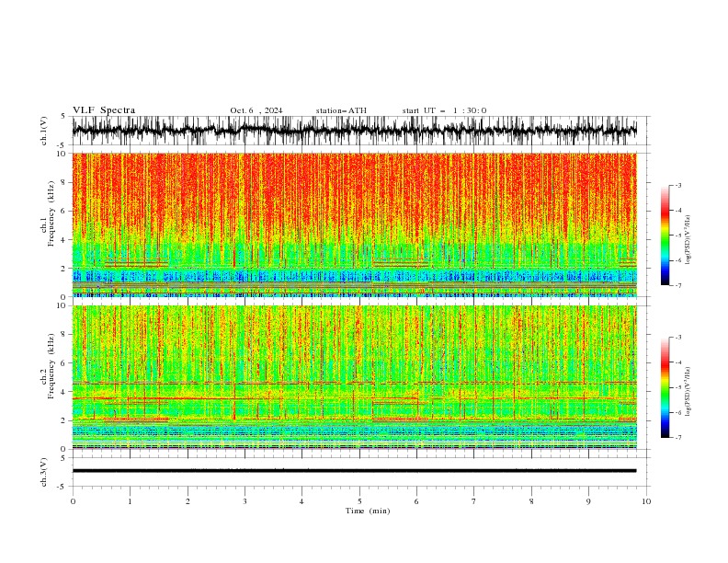The width and height of the screenshot is (728, 563).
Task: Click the ch.2 spectrogram plot area
Action: point(355,377)
